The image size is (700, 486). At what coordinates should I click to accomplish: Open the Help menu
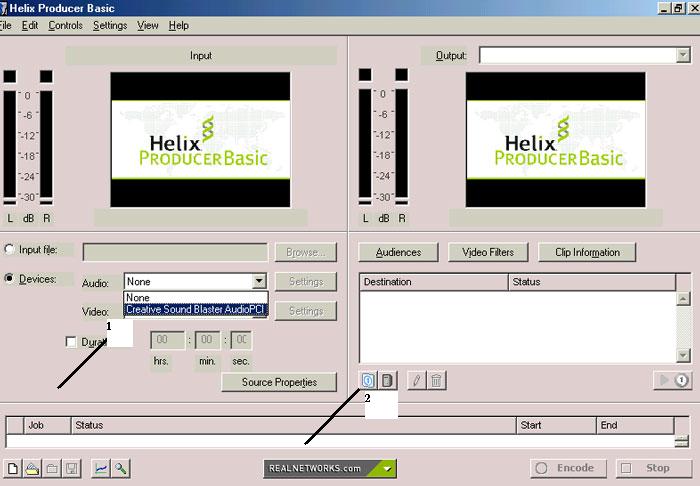coord(179,25)
